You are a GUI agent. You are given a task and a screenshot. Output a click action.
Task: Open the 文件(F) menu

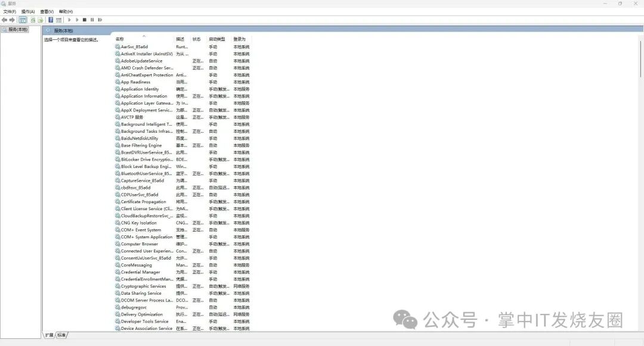point(10,11)
